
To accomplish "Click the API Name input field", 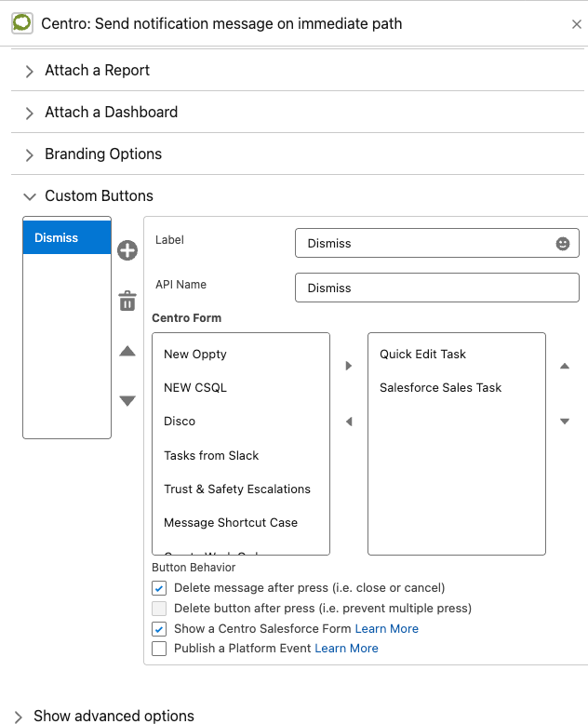I will pyautogui.click(x=436, y=288).
